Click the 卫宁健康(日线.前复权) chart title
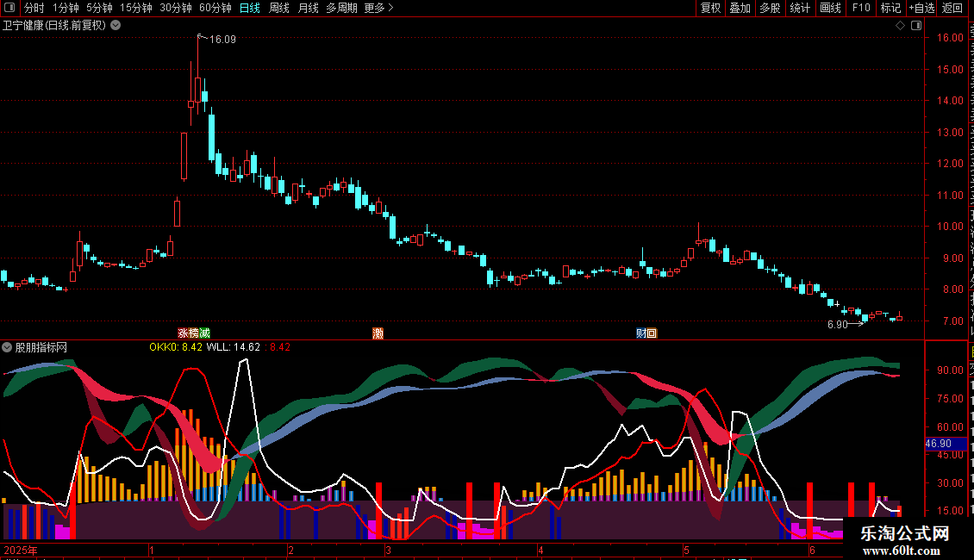 coord(54,26)
